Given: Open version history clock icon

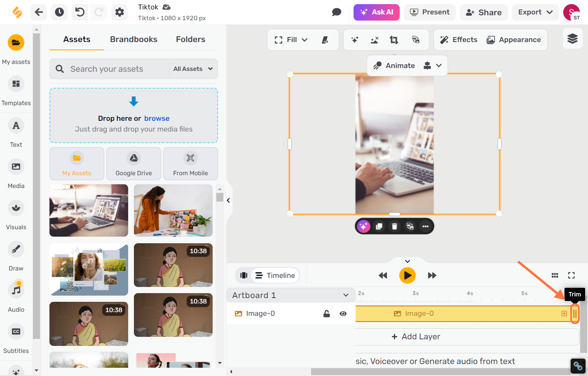Looking at the screenshot, I should (x=59, y=12).
